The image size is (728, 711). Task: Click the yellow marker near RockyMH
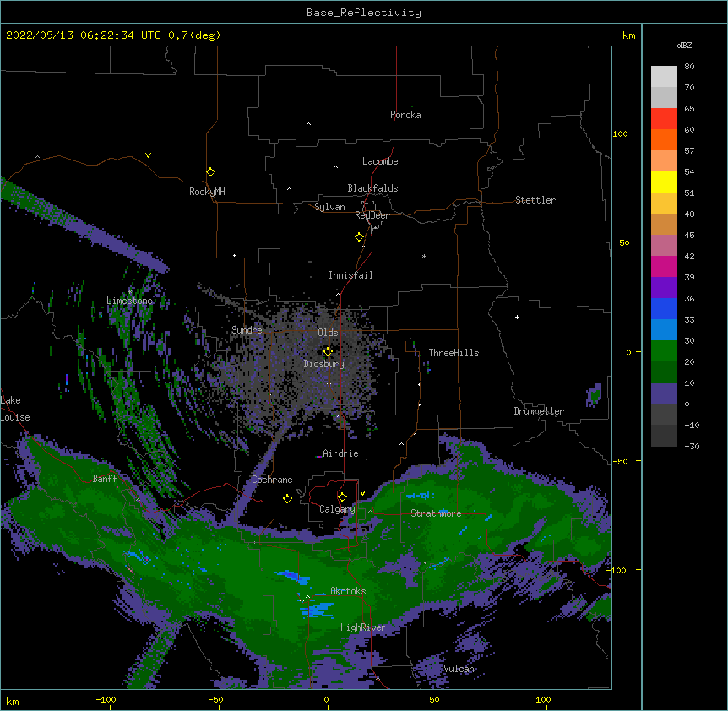point(210,172)
